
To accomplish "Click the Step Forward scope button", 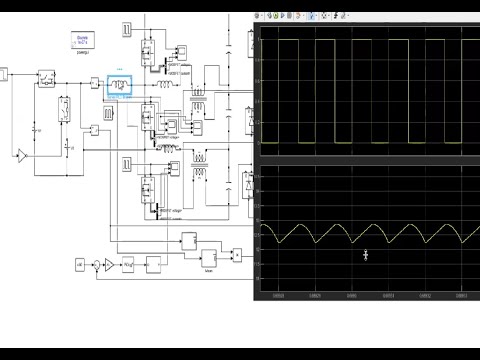I will tap(283, 16).
